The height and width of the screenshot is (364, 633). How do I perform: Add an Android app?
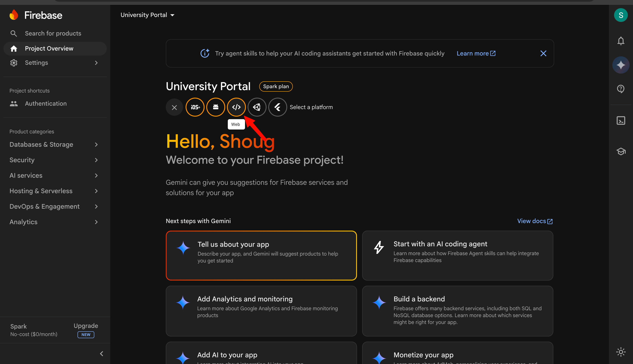point(216,107)
